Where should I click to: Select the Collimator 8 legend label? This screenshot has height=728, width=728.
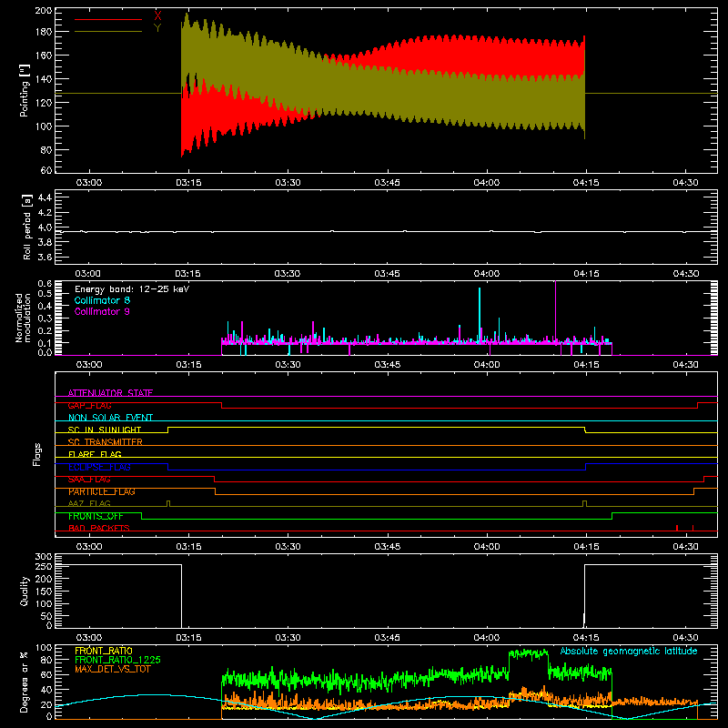coord(102,300)
